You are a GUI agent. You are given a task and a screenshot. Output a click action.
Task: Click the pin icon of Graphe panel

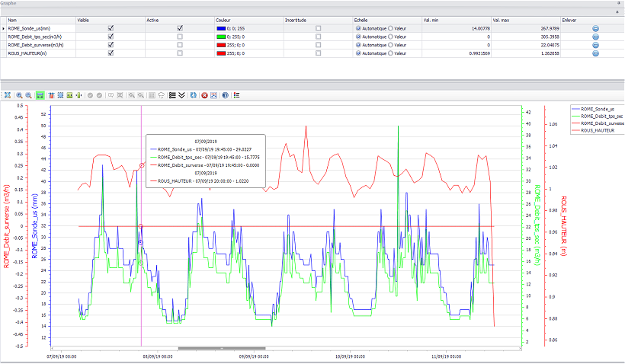pos(617,3)
